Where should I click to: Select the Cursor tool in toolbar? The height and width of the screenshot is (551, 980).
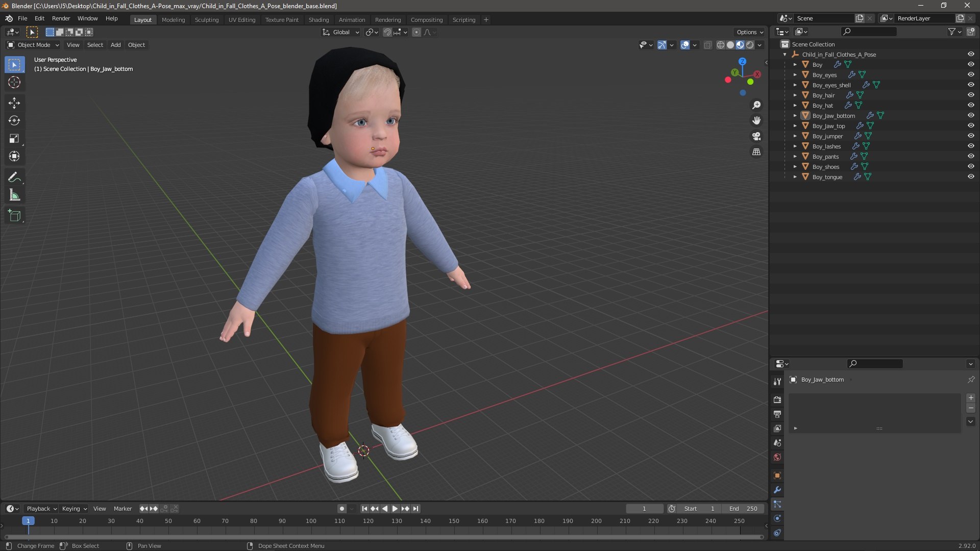pos(14,82)
